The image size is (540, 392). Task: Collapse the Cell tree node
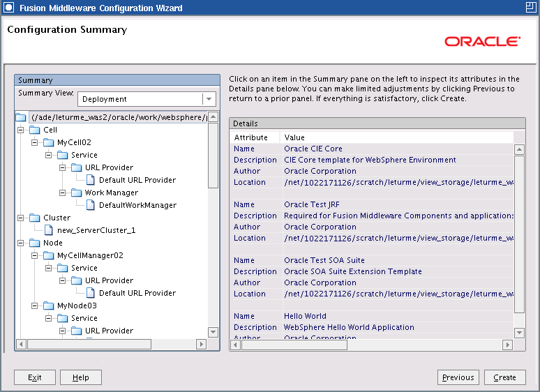click(21, 130)
